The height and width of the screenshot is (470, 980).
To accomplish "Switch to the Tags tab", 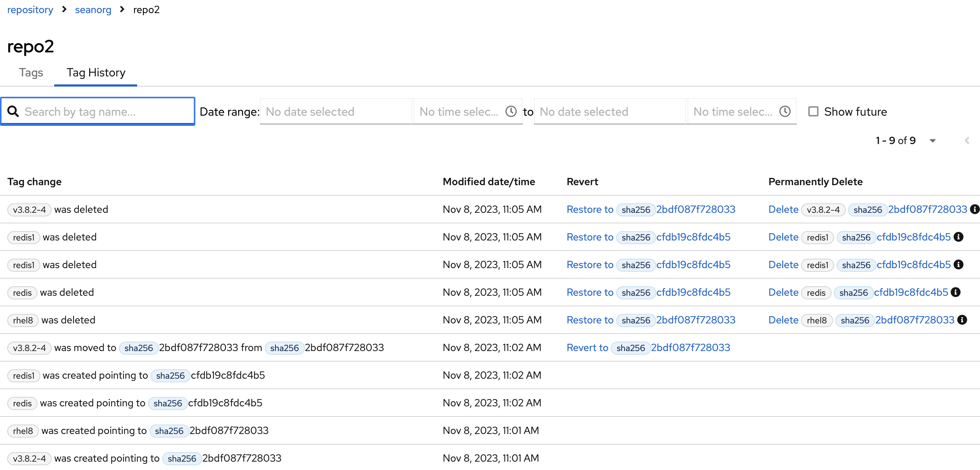I will [31, 72].
